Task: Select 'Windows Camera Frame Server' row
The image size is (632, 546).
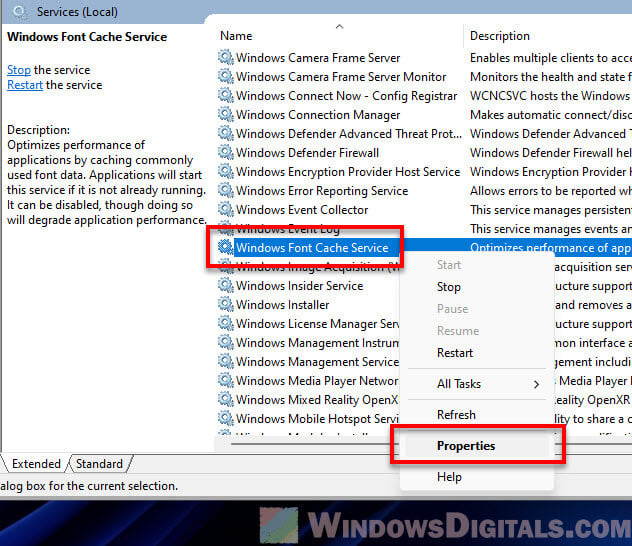Action: (x=318, y=58)
